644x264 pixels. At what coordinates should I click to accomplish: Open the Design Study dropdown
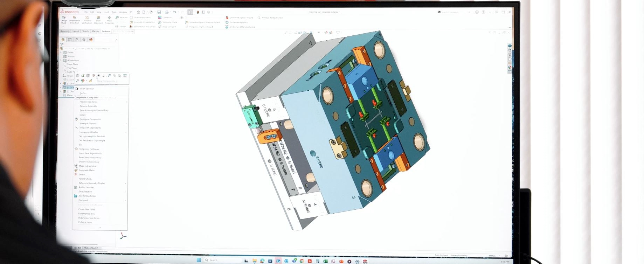(x=64, y=26)
